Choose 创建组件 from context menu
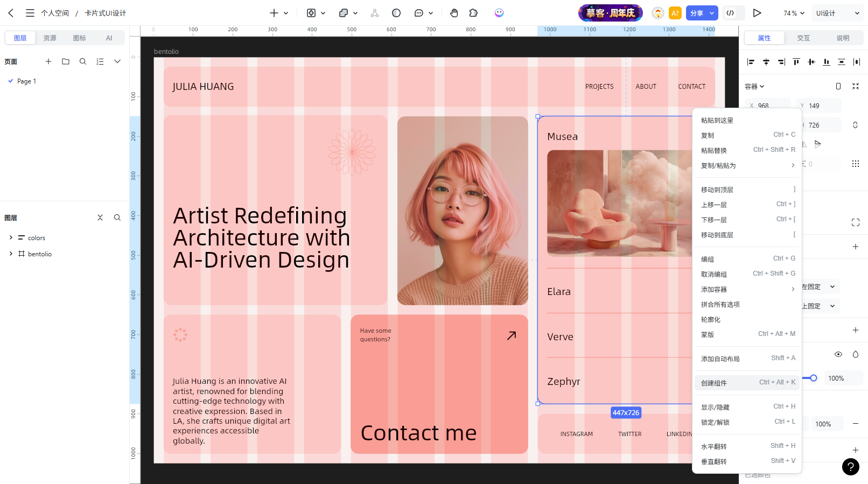This screenshot has width=868, height=484. [x=747, y=383]
